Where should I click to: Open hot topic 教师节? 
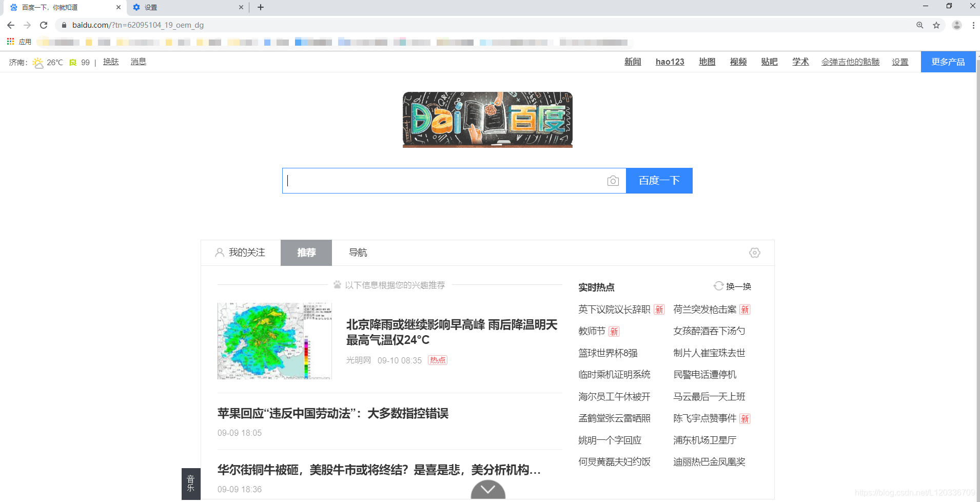[x=592, y=331]
